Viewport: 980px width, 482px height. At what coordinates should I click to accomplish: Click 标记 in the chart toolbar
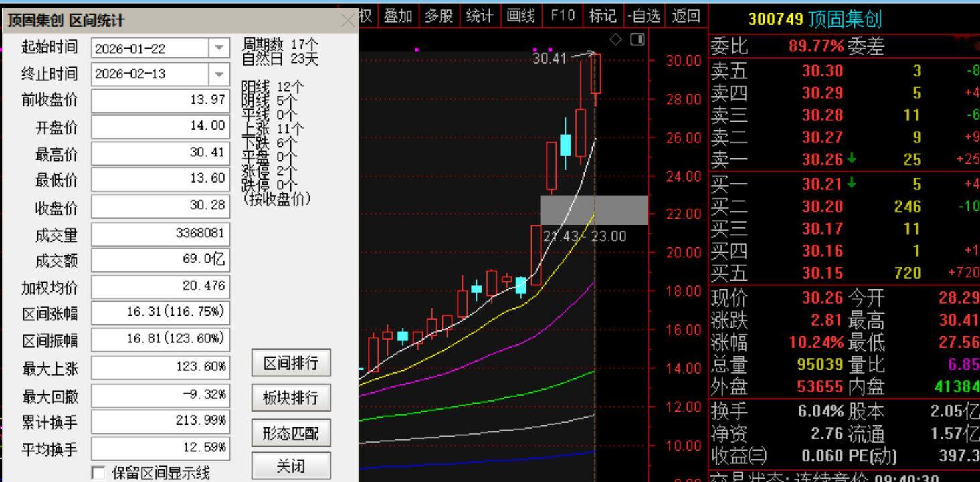(604, 15)
